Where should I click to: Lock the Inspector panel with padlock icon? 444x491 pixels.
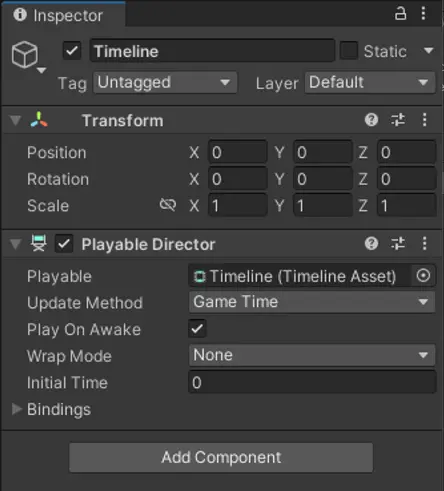coord(400,14)
